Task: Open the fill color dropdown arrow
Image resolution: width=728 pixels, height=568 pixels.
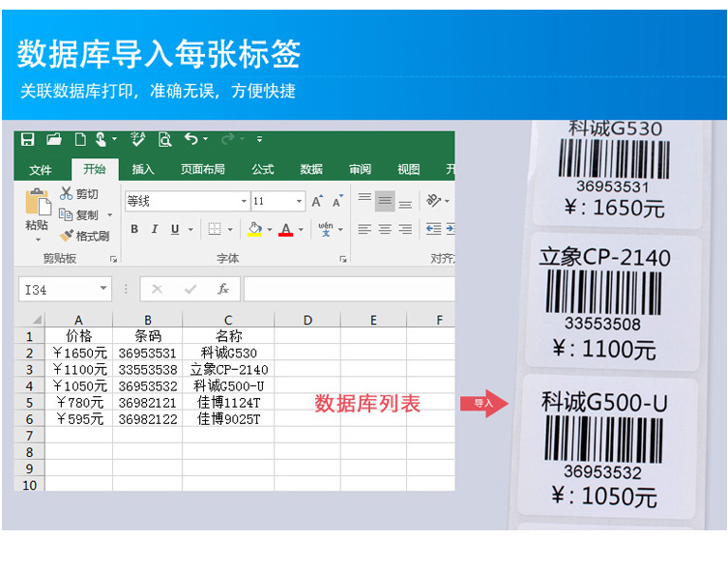Action: (270, 229)
